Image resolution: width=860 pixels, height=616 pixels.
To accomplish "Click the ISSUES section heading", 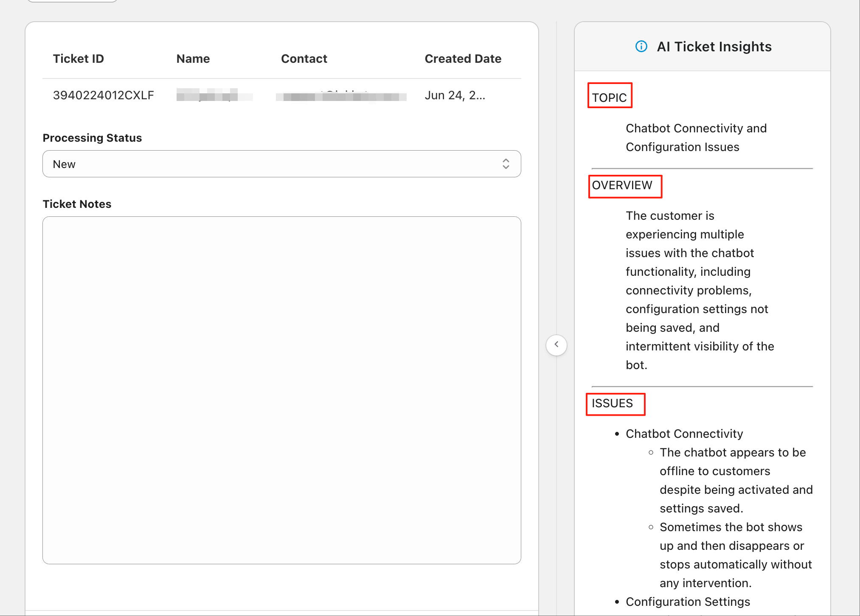I will (x=612, y=403).
